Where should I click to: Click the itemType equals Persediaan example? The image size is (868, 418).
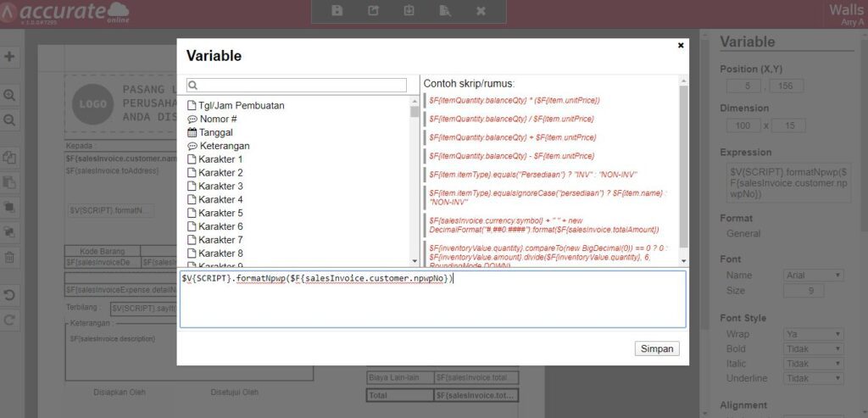[533, 175]
